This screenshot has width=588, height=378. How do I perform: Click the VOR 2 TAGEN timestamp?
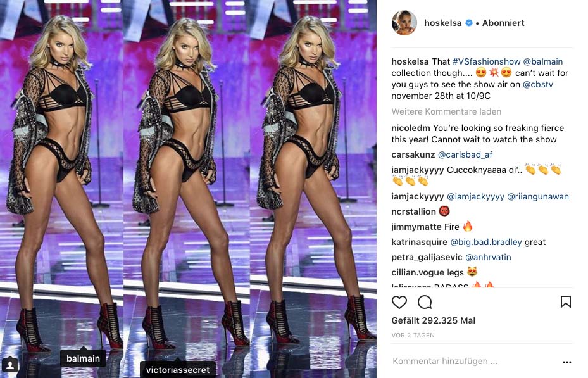[413, 335]
